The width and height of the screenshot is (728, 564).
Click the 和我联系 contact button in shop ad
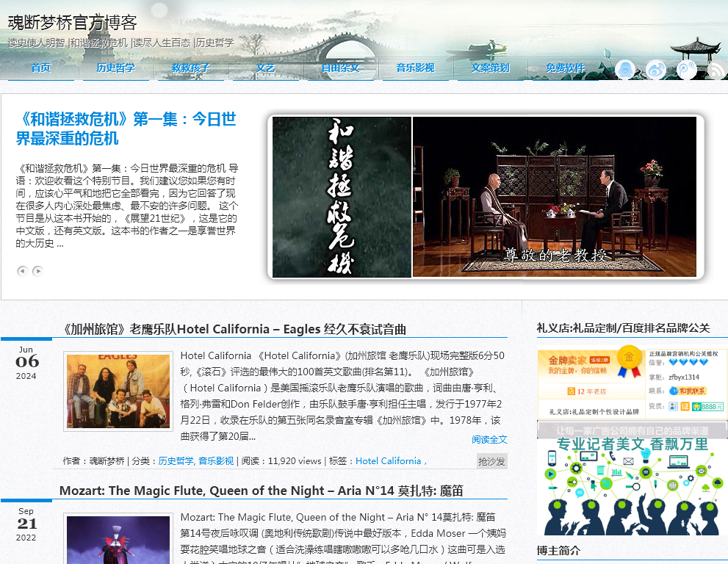click(688, 391)
